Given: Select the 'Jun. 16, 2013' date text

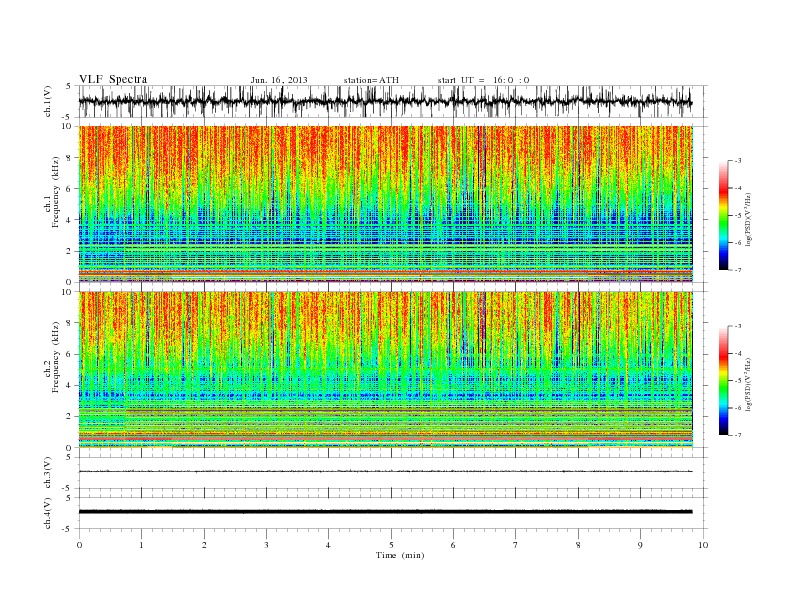Looking at the screenshot, I should (279, 80).
